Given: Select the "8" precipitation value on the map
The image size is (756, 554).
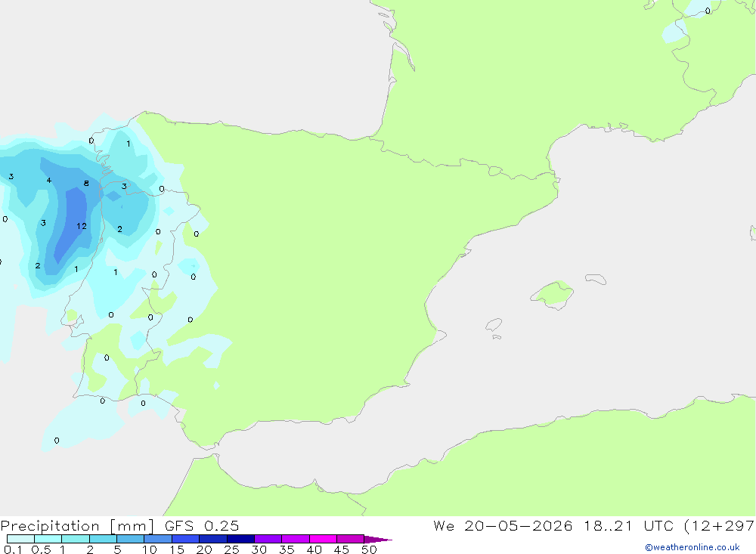Looking at the screenshot, I should coord(86,183).
